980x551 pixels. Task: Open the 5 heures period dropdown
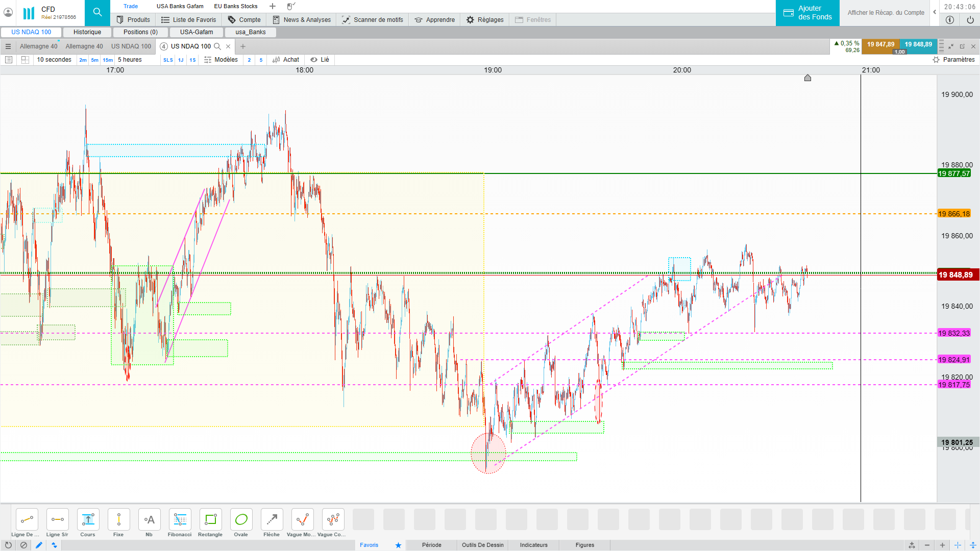click(x=130, y=60)
